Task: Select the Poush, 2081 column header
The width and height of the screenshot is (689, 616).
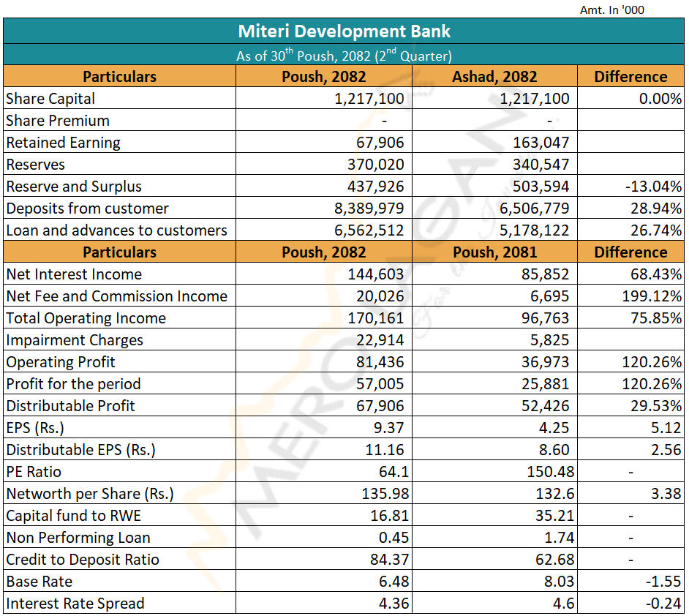Action: (x=494, y=252)
